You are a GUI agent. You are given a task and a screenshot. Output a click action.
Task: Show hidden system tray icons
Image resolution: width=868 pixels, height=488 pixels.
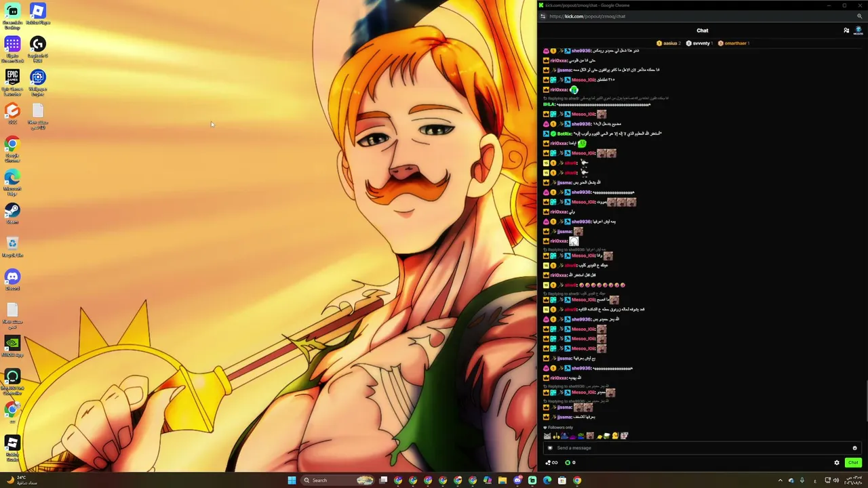coord(780,481)
